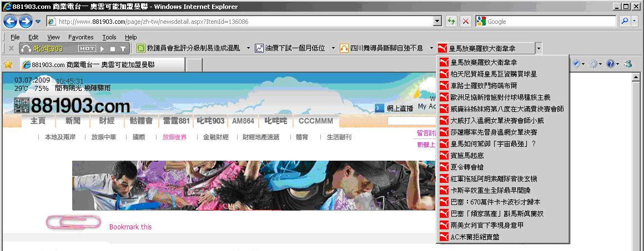Screen dimensions: 644x251
Task: Click the 網上直播 live broadcast link
Action: coord(399,109)
